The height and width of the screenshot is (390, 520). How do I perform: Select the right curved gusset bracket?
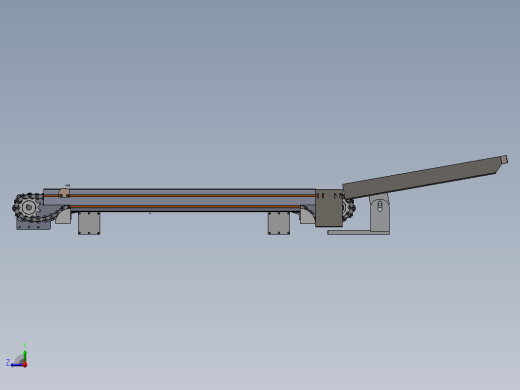pos(307,215)
